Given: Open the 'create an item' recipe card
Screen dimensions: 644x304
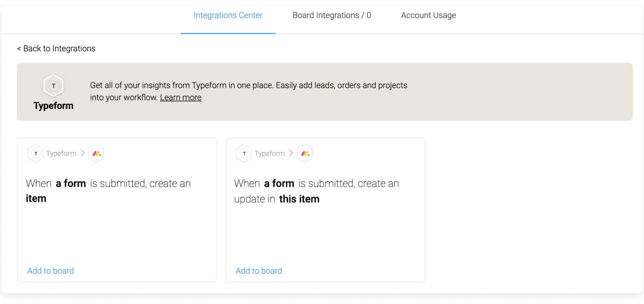Looking at the screenshot, I should [117, 210].
